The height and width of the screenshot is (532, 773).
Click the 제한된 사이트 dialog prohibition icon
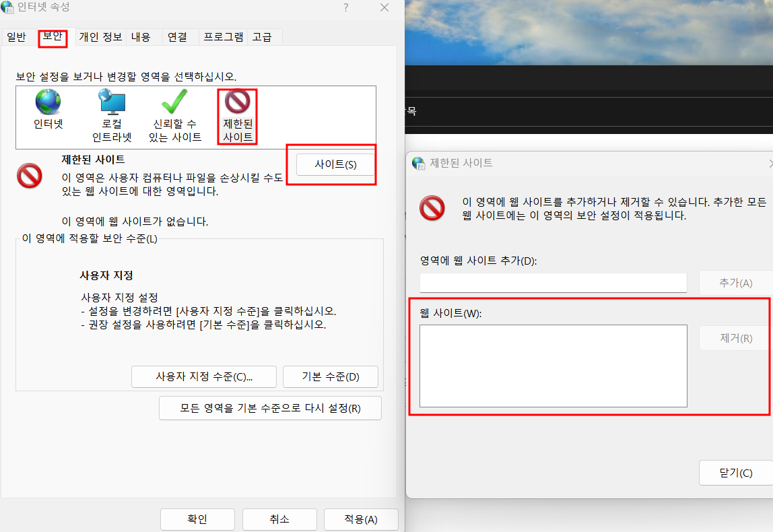(x=433, y=209)
